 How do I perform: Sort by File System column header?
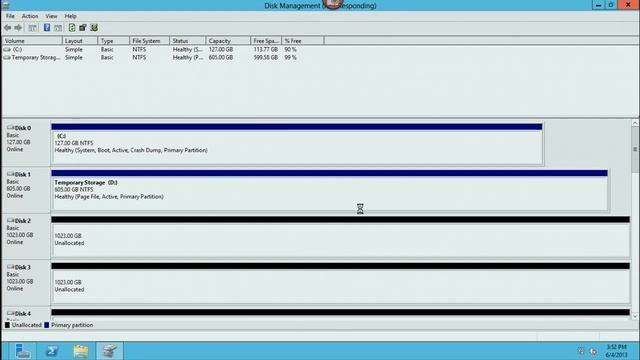point(150,41)
